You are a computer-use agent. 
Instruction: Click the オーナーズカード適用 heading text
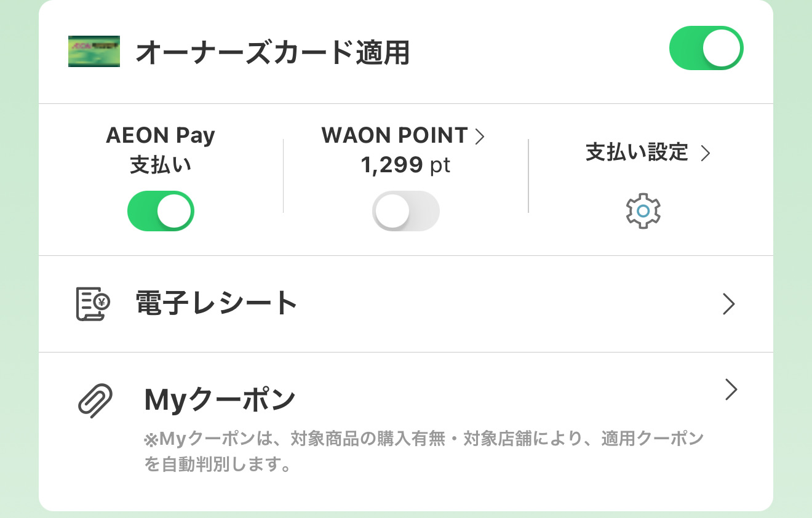(272, 53)
